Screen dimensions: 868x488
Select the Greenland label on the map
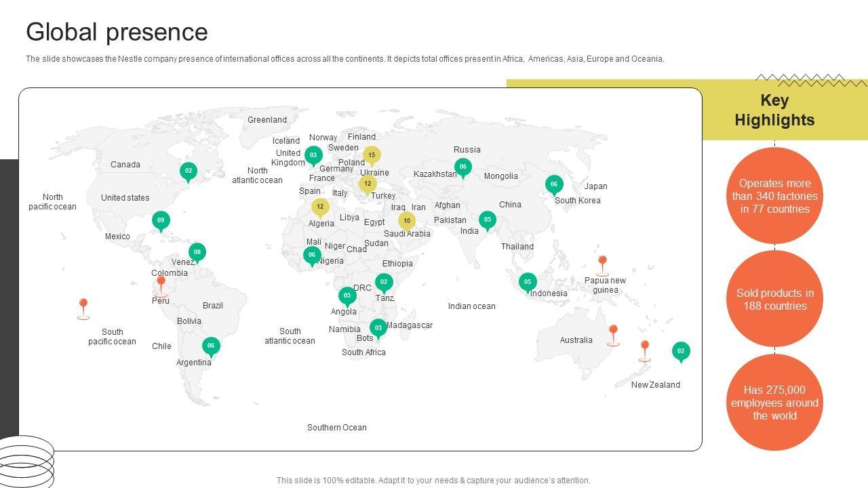267,120
